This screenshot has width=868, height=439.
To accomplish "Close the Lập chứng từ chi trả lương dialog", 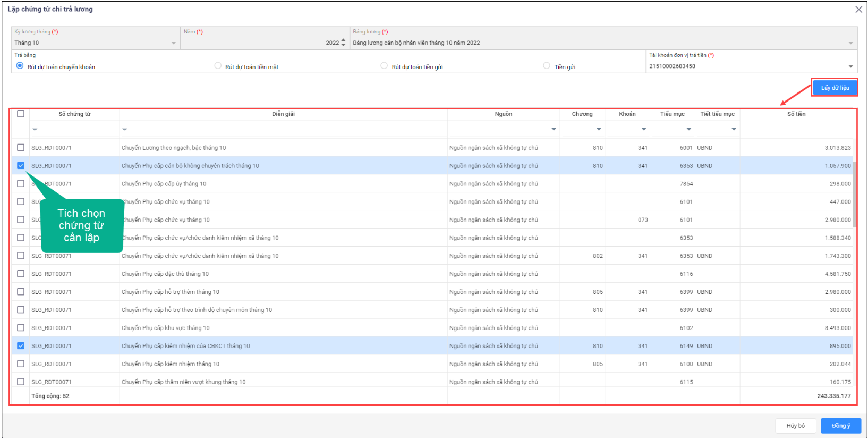I will click(x=858, y=10).
